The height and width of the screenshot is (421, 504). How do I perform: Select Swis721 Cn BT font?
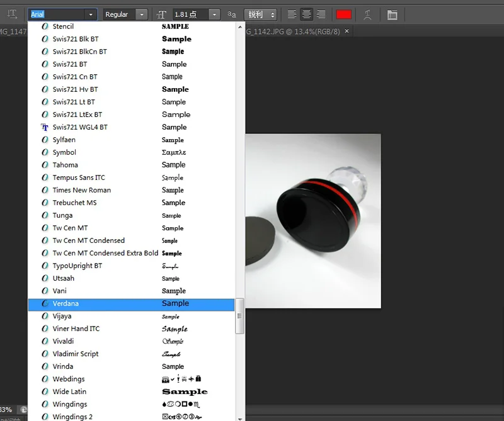[131, 77]
